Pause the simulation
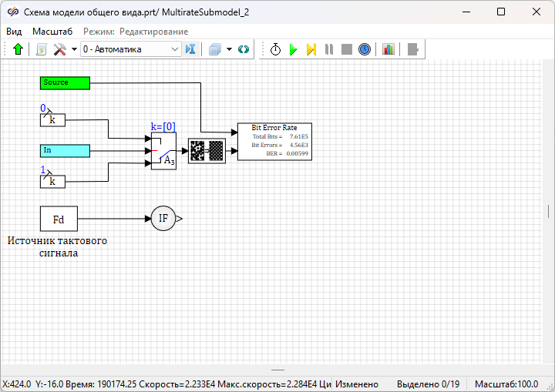555x392 pixels. [x=329, y=49]
